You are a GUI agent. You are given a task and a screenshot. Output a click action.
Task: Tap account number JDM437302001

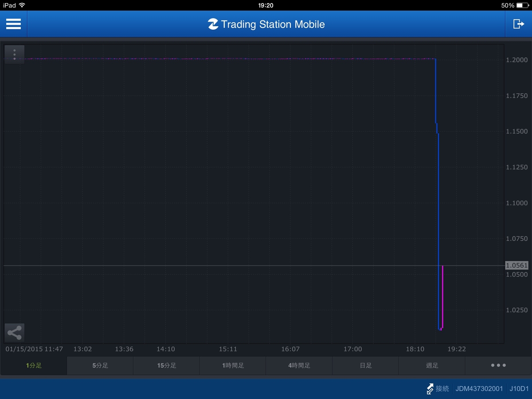pos(479,389)
